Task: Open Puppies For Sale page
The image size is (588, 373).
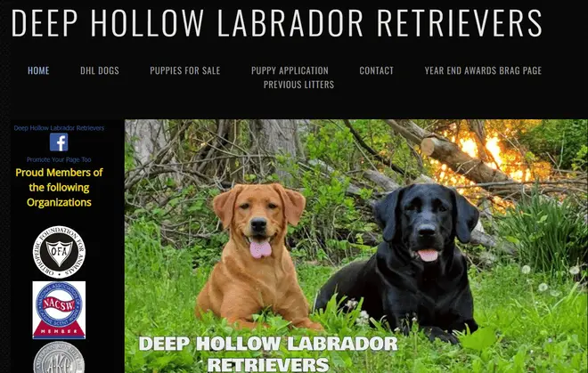Action: pos(185,70)
